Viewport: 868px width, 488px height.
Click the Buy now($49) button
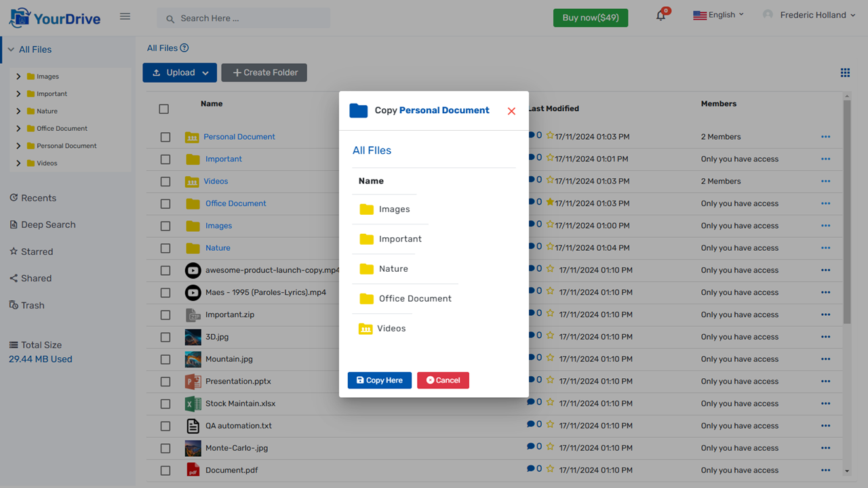pyautogui.click(x=590, y=18)
